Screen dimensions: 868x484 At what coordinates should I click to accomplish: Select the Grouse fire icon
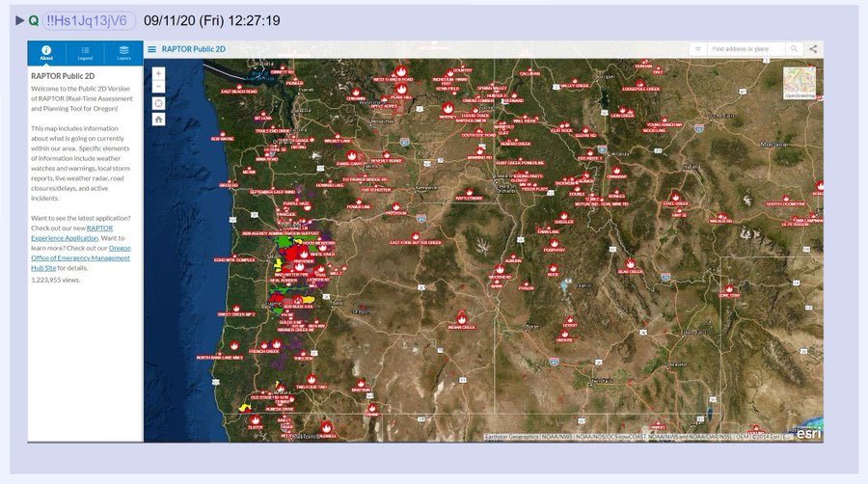pos(564,335)
